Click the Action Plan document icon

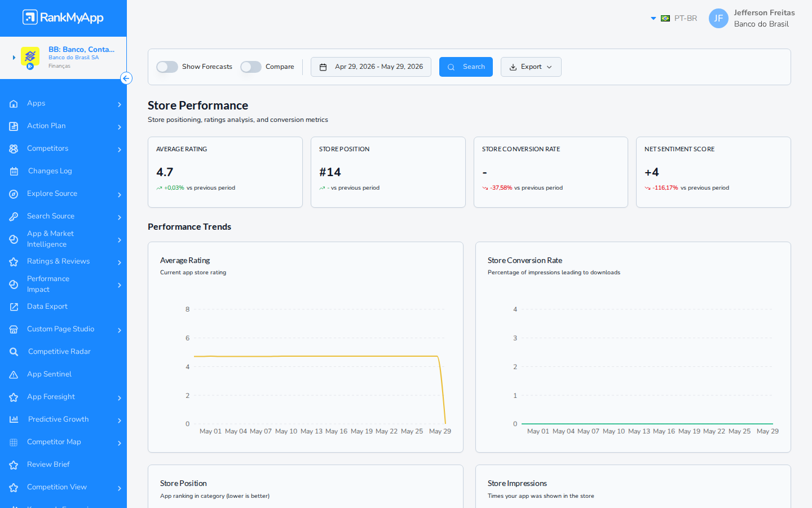pyautogui.click(x=14, y=126)
